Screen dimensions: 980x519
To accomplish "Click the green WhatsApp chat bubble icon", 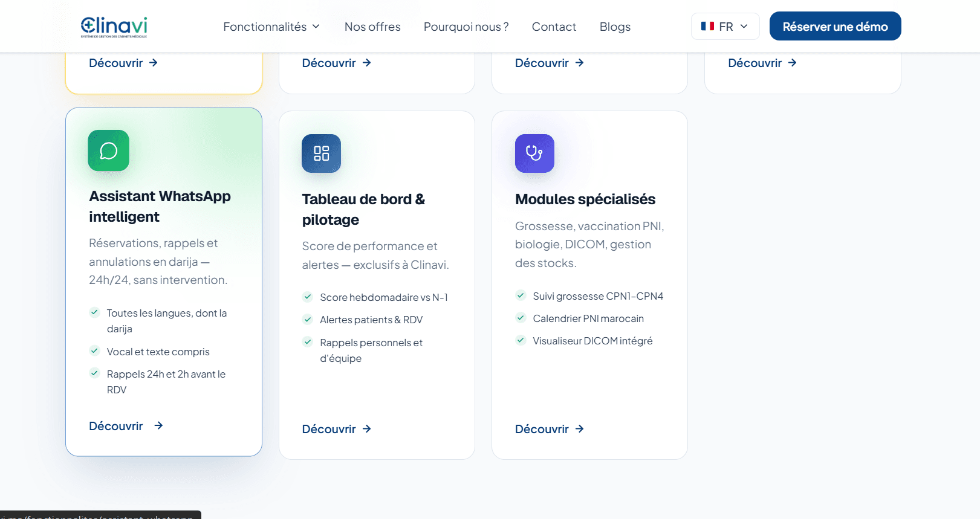I will pyautogui.click(x=109, y=150).
